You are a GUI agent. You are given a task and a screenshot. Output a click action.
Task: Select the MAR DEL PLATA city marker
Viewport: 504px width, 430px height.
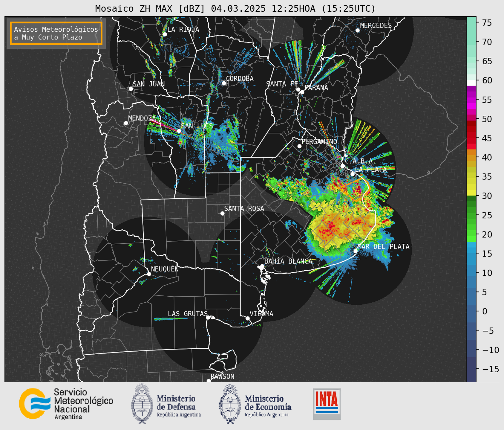click(356, 251)
